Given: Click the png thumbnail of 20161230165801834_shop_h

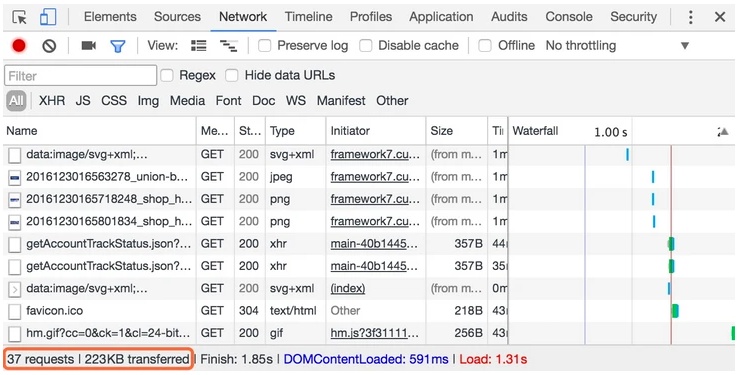Looking at the screenshot, I should pyautogui.click(x=15, y=222).
